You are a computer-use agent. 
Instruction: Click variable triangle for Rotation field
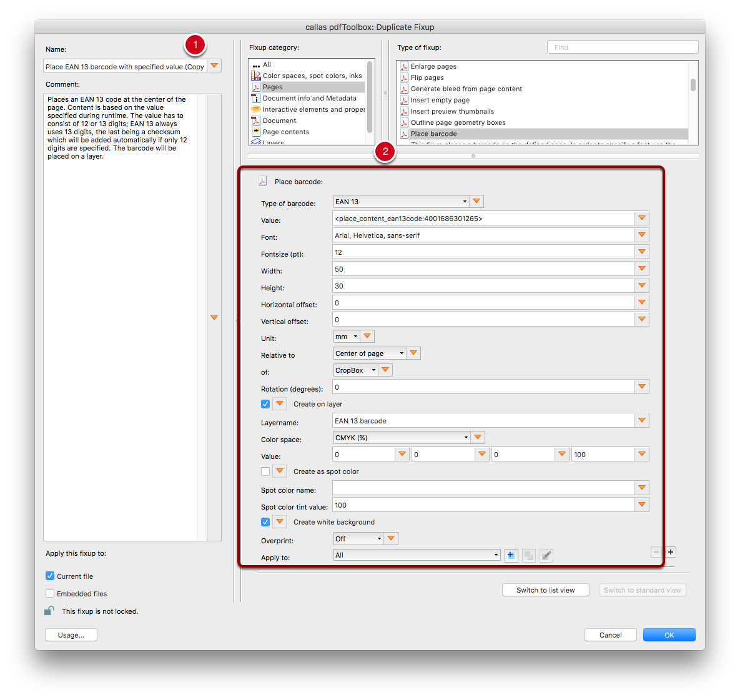(642, 387)
